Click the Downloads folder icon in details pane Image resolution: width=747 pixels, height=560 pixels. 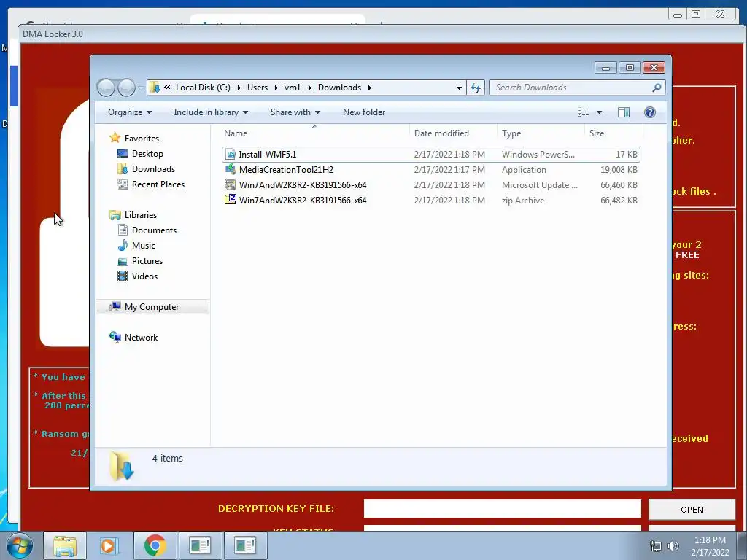(122, 466)
